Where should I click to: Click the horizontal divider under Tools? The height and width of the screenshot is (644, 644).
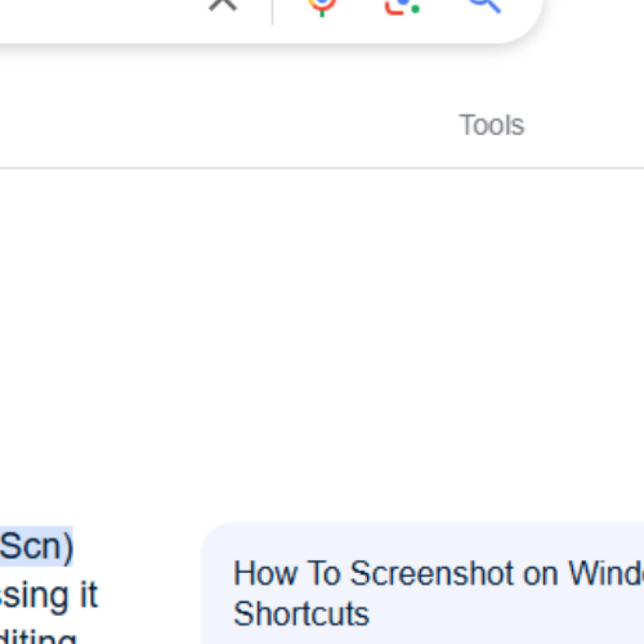[322, 168]
